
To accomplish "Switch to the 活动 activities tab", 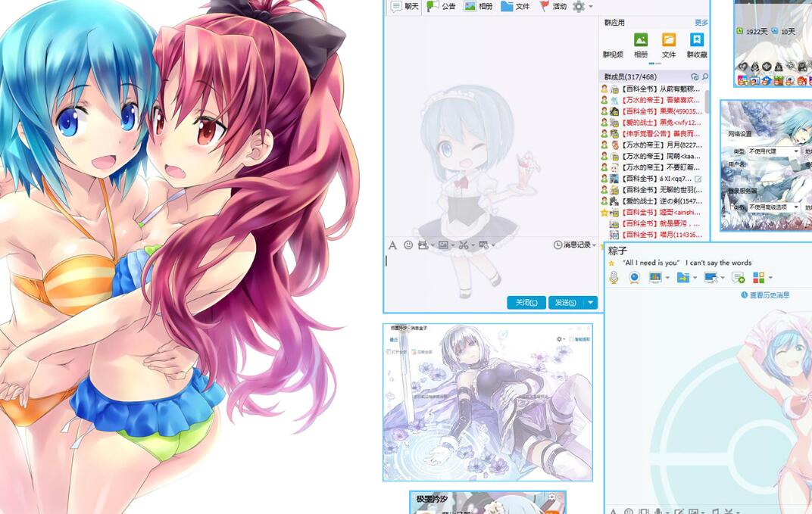I will (x=552, y=6).
